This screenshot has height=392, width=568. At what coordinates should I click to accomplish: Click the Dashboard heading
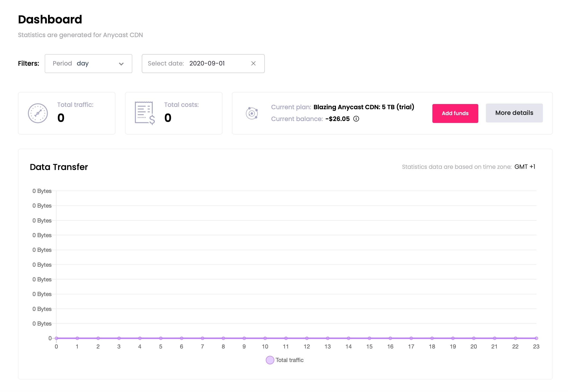pos(50,19)
